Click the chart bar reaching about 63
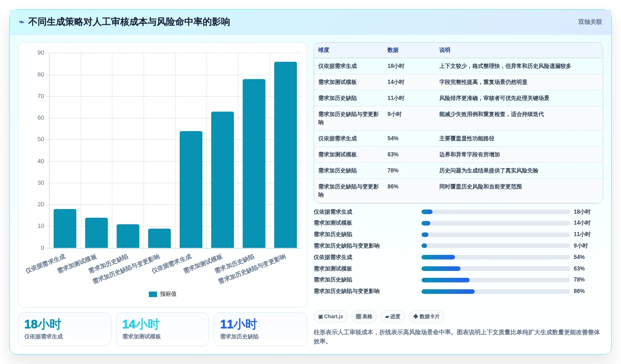The image size is (621, 364). point(222,180)
